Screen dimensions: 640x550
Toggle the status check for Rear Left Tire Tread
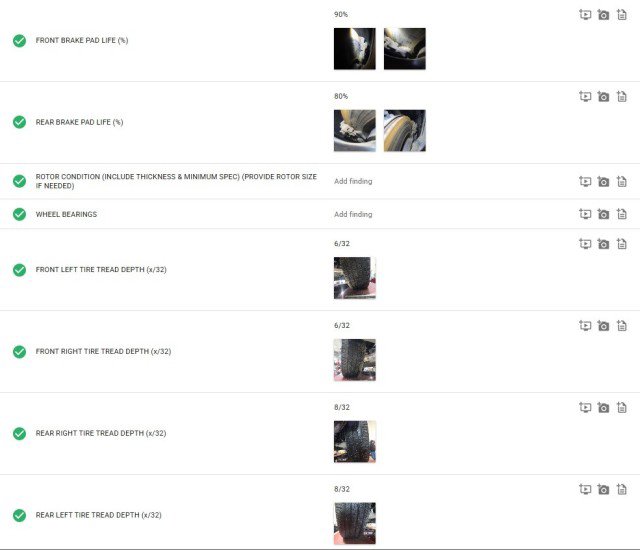(19, 515)
